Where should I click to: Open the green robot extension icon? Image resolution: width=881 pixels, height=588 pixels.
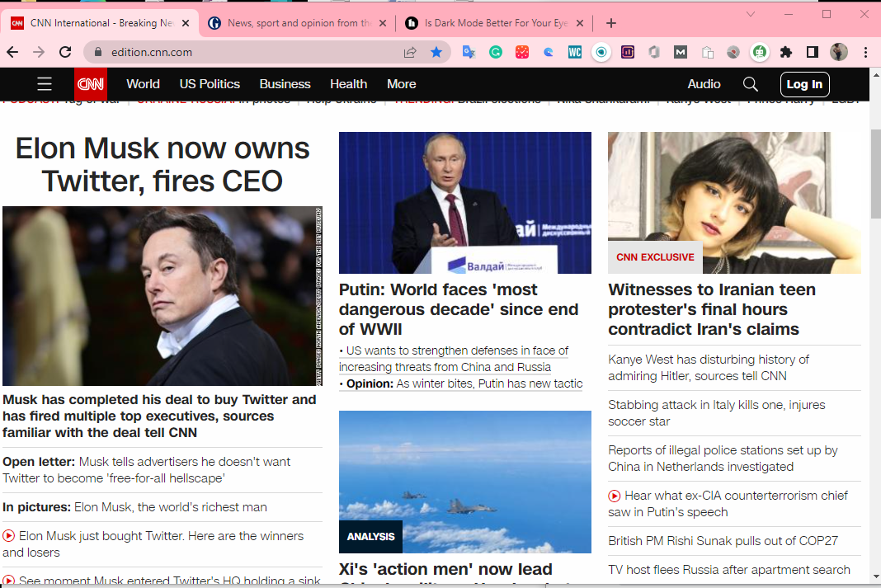pos(760,52)
